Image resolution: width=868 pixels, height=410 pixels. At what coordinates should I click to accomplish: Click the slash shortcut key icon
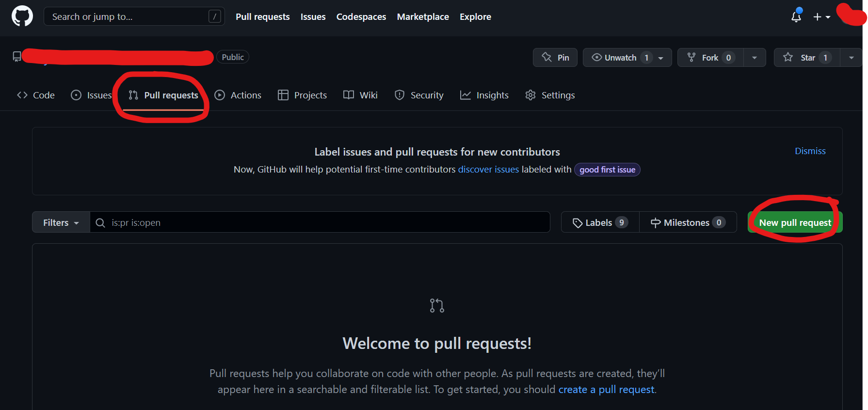214,16
